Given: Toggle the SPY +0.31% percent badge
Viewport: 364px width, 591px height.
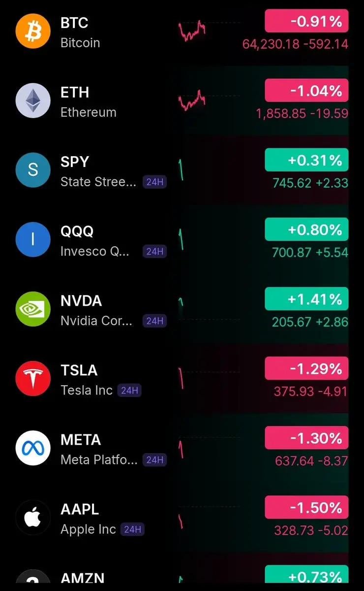Looking at the screenshot, I should 306,160.
